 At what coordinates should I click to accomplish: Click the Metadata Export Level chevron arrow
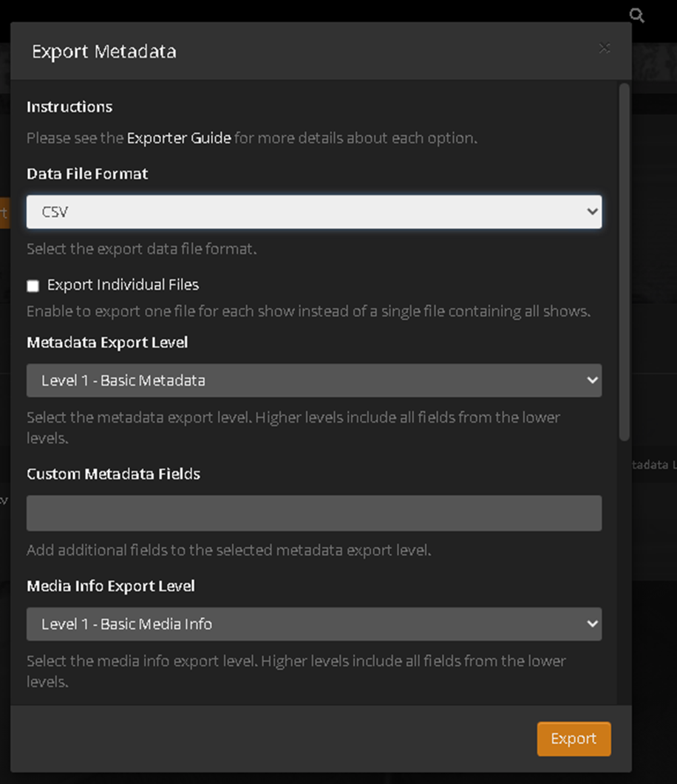tap(591, 380)
